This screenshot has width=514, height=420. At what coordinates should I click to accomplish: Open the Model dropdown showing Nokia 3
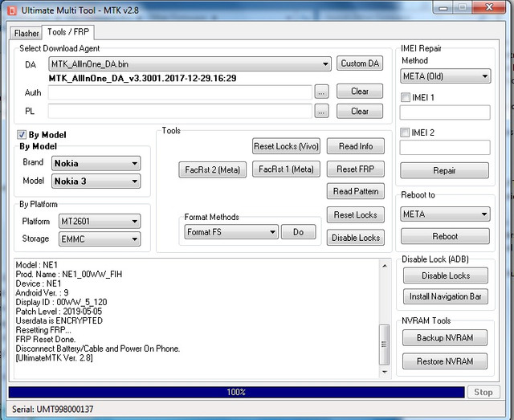point(96,181)
